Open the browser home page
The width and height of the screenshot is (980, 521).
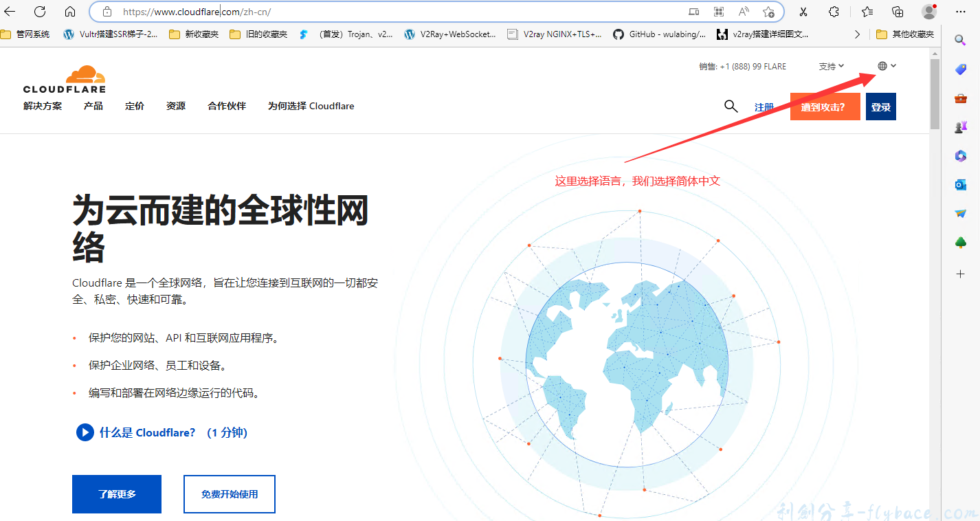pos(70,12)
